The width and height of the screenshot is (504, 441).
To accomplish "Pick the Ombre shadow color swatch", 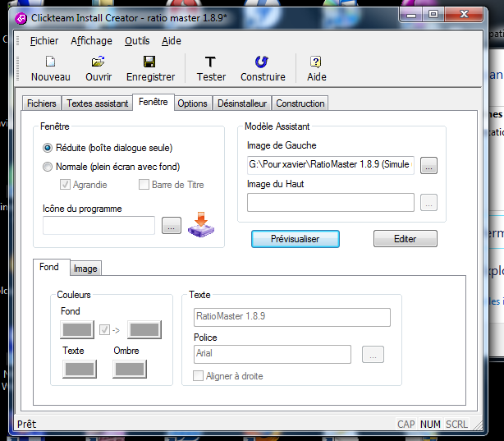I will pos(130,369).
